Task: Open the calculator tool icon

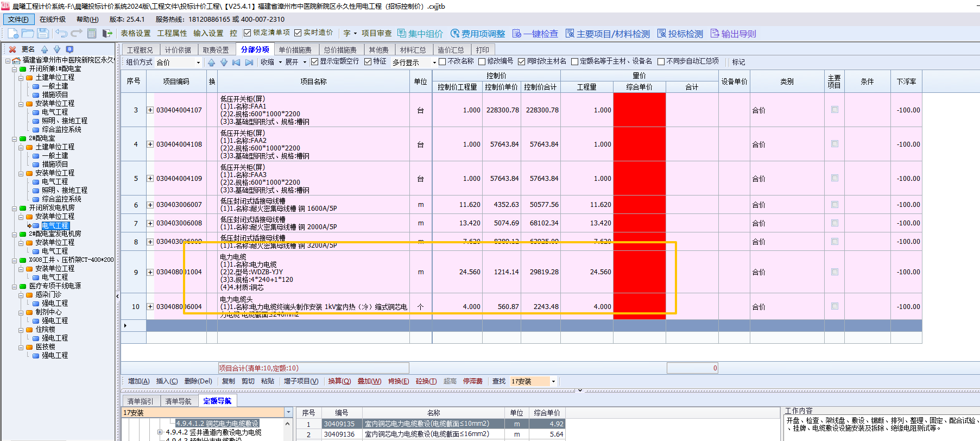Action: pyautogui.click(x=92, y=33)
